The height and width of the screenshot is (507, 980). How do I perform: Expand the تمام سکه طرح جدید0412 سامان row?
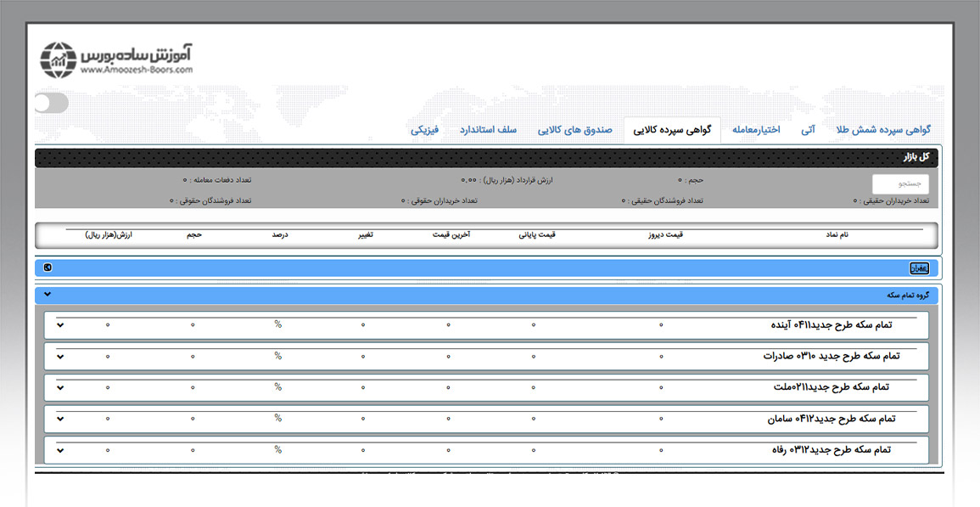tap(60, 419)
